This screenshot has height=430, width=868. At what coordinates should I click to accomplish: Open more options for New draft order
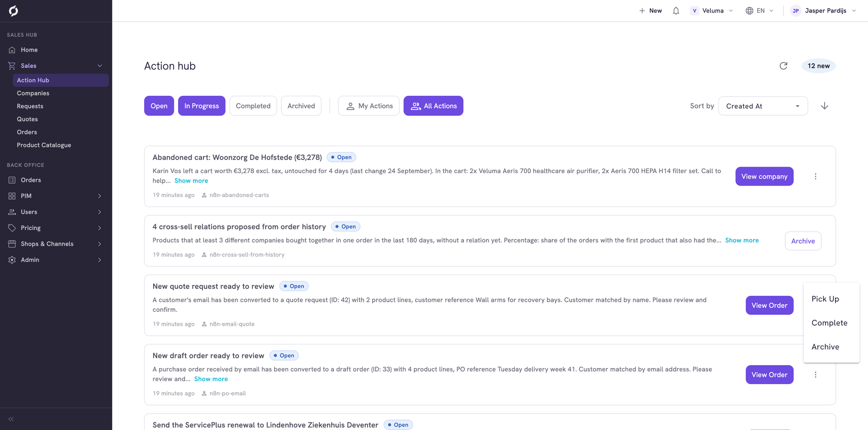tap(816, 375)
